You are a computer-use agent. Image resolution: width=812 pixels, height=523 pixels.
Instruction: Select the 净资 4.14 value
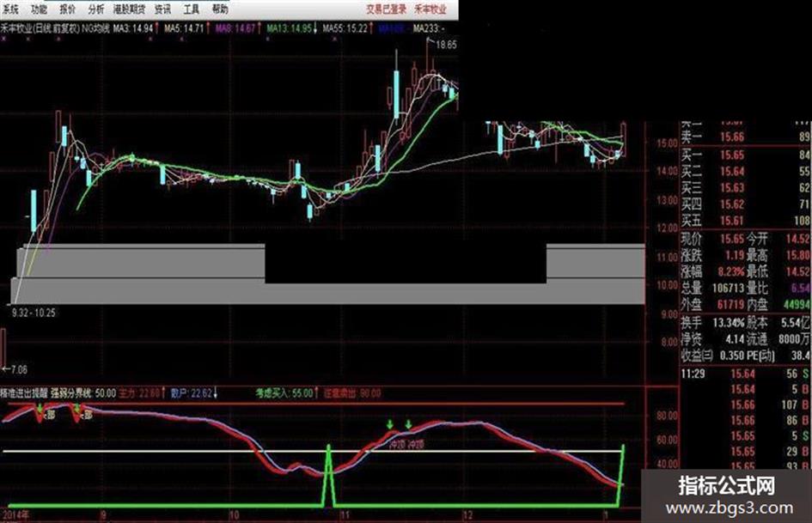tap(735, 339)
